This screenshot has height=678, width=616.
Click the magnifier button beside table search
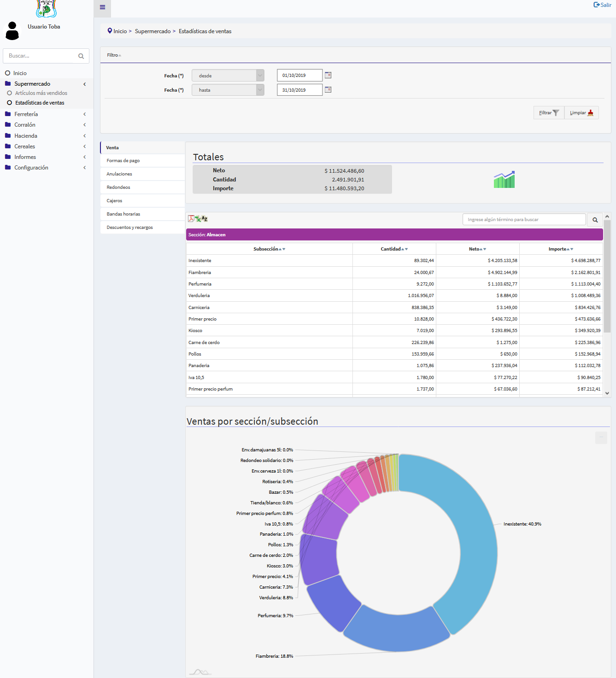tap(595, 220)
